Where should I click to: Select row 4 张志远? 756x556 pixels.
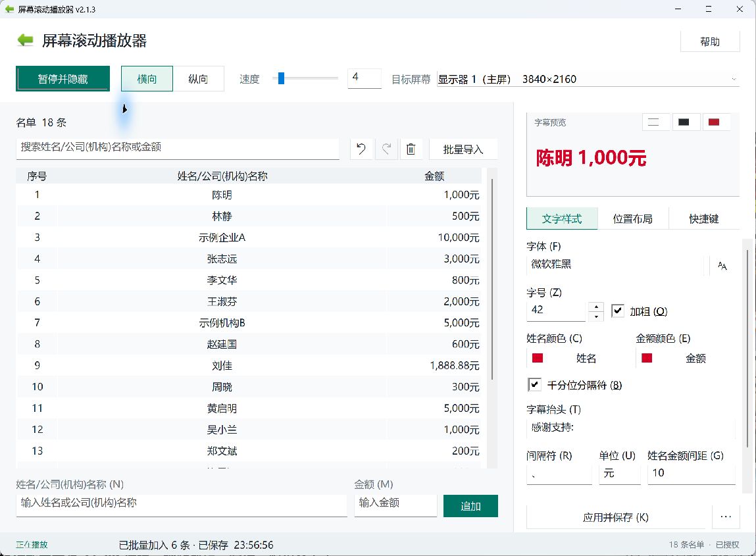[249, 259]
